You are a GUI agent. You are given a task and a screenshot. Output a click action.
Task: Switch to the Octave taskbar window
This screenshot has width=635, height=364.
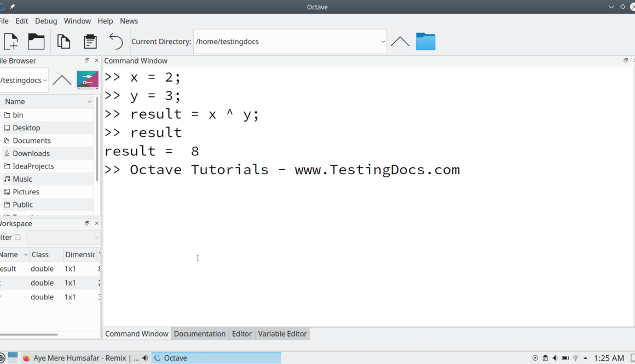216,358
